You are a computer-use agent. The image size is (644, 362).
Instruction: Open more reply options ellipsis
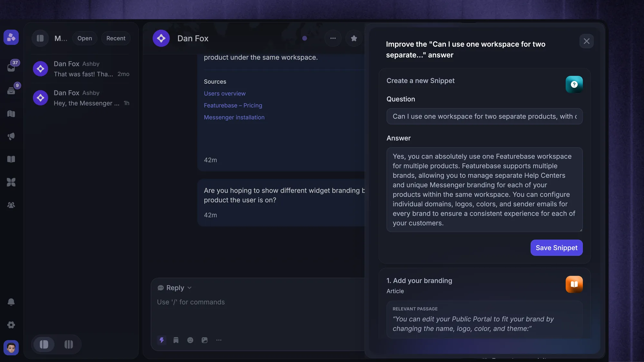tap(219, 340)
